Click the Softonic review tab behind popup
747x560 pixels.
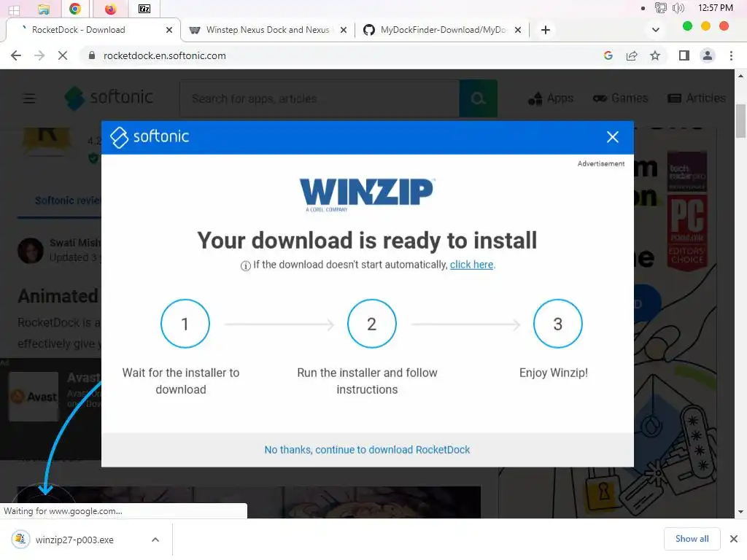click(x=68, y=201)
